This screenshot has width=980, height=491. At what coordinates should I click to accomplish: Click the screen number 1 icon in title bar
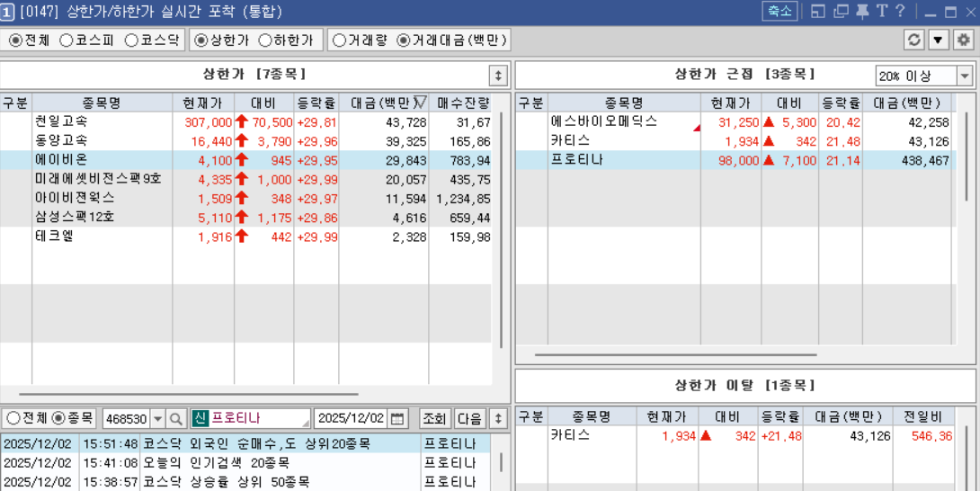pos(7,12)
